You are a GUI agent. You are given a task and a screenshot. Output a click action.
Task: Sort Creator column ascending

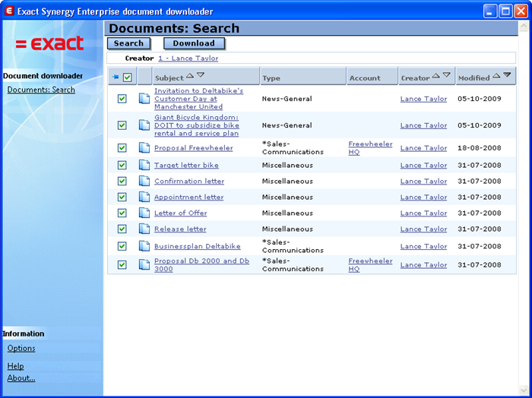coord(436,75)
